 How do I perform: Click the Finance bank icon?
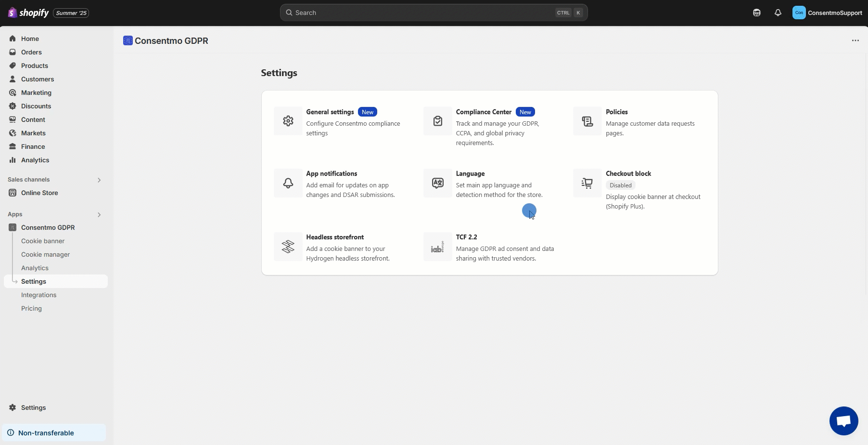pos(13,146)
